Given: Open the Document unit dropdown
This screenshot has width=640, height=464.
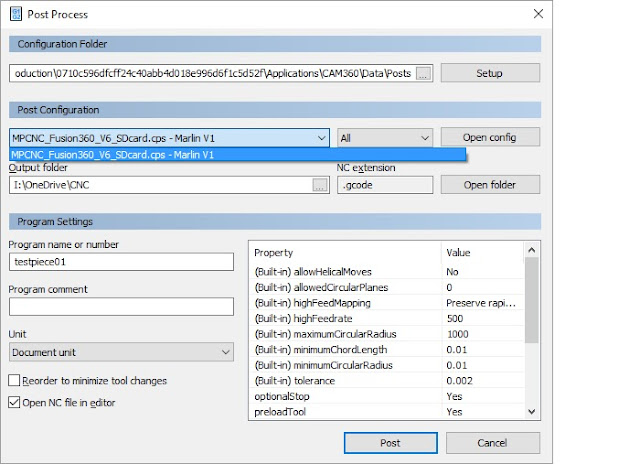Looking at the screenshot, I should [x=121, y=352].
